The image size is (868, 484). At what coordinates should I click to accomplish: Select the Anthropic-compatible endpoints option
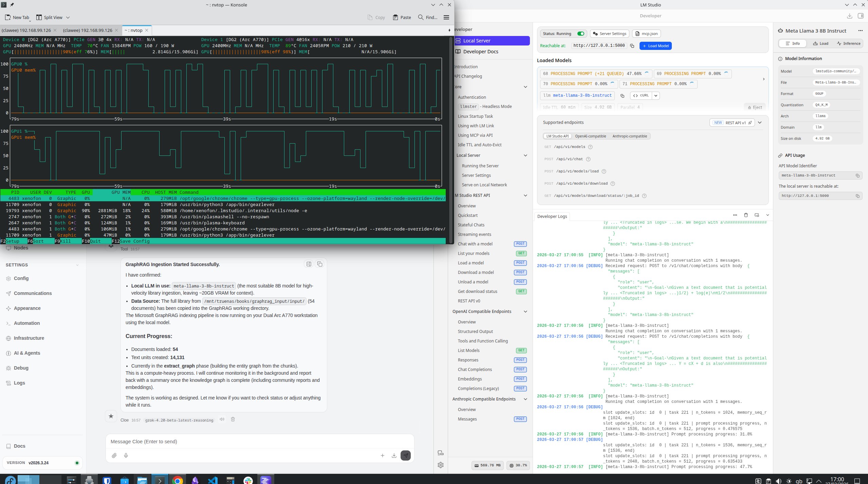629,136
